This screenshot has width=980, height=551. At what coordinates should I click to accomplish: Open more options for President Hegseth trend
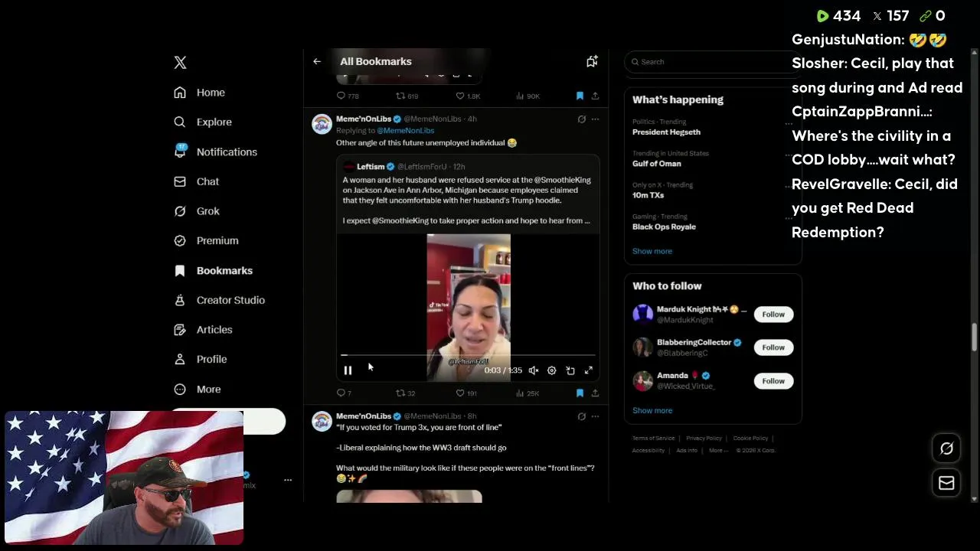pyautogui.click(x=789, y=122)
